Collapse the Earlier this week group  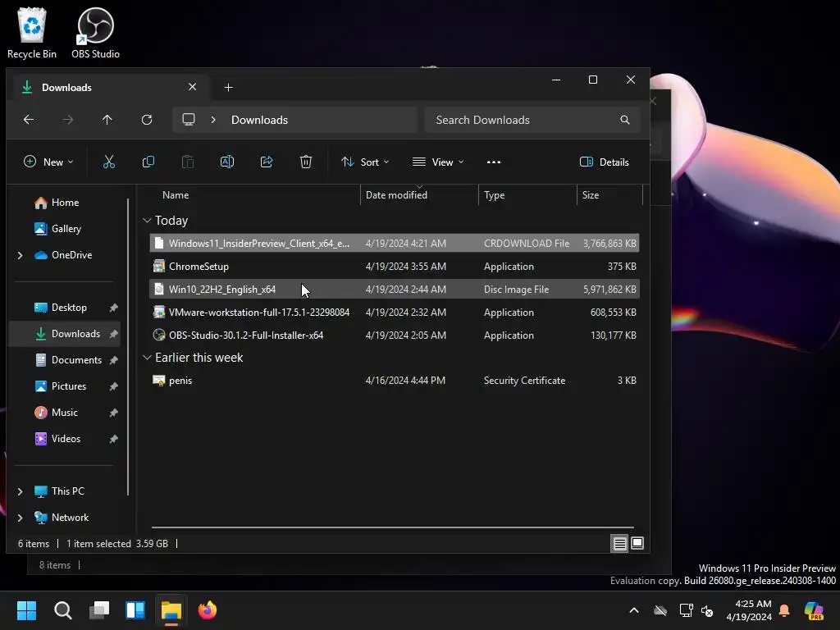(147, 358)
